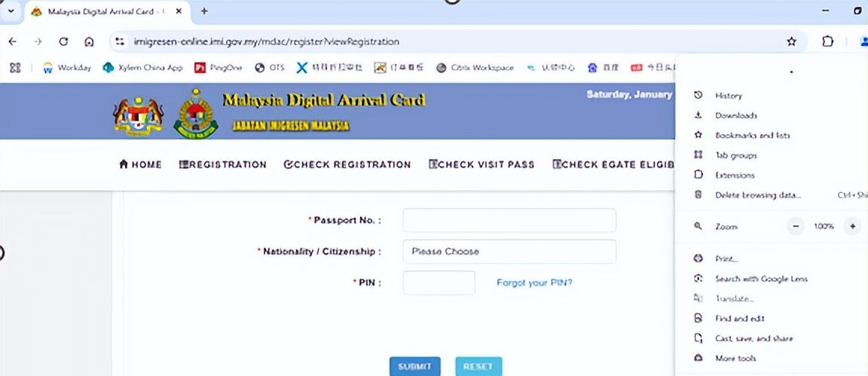Increase zoom with the plus button
The image size is (868, 376).
[x=852, y=226]
